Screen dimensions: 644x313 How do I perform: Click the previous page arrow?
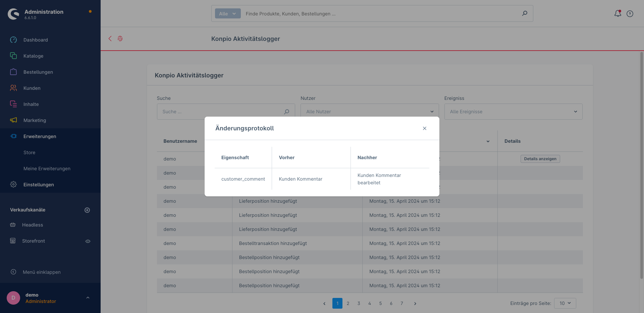click(324, 304)
